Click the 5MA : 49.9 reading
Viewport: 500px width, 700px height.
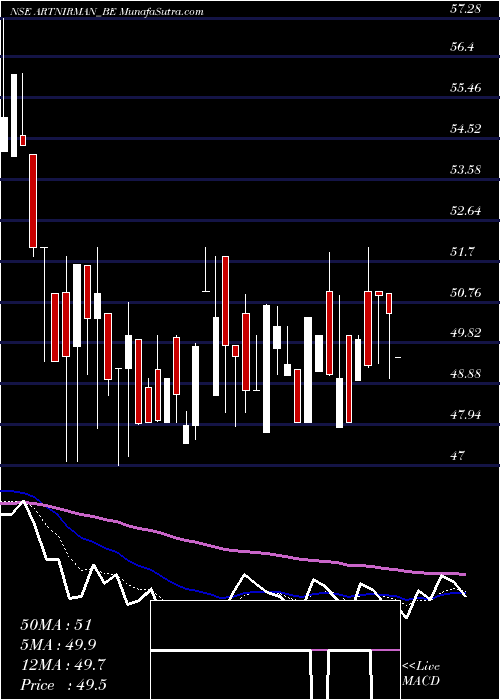click(x=58, y=645)
